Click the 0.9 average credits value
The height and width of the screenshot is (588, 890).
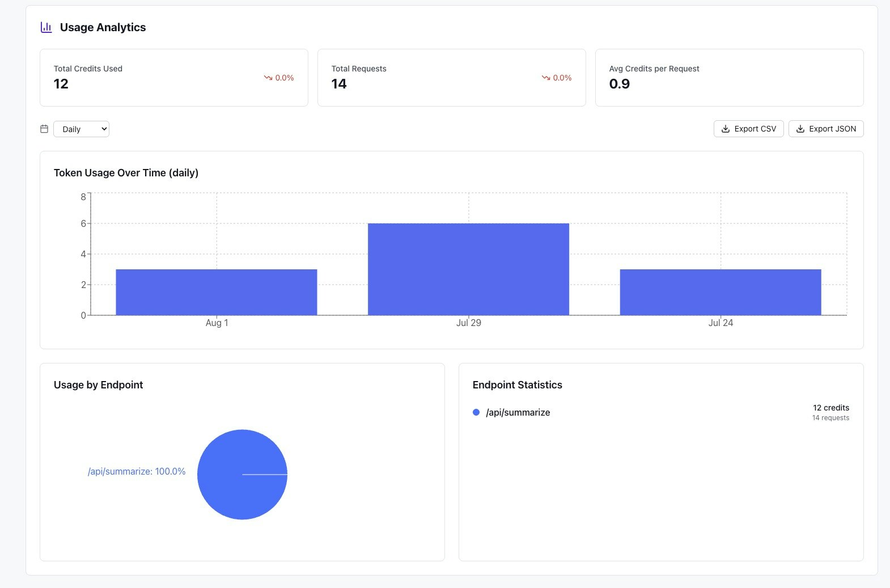(x=620, y=84)
